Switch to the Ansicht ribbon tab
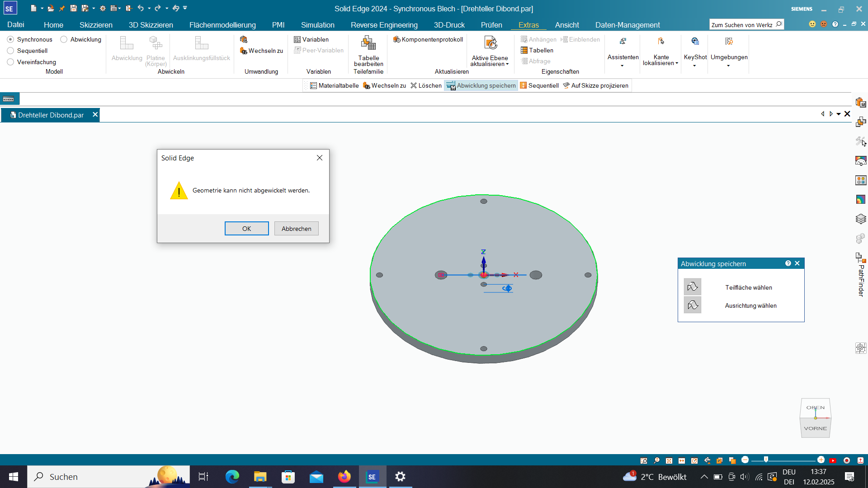The width and height of the screenshot is (868, 488). click(x=567, y=25)
